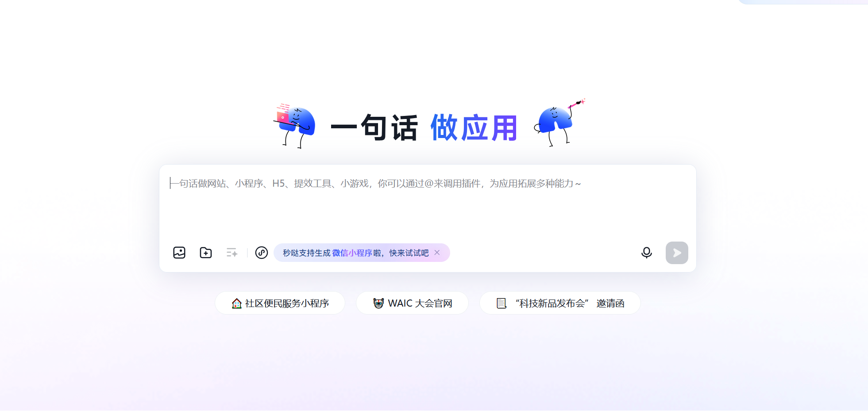Click the 做应用 gradient heading text
This screenshot has height=411, width=868.
click(474, 128)
